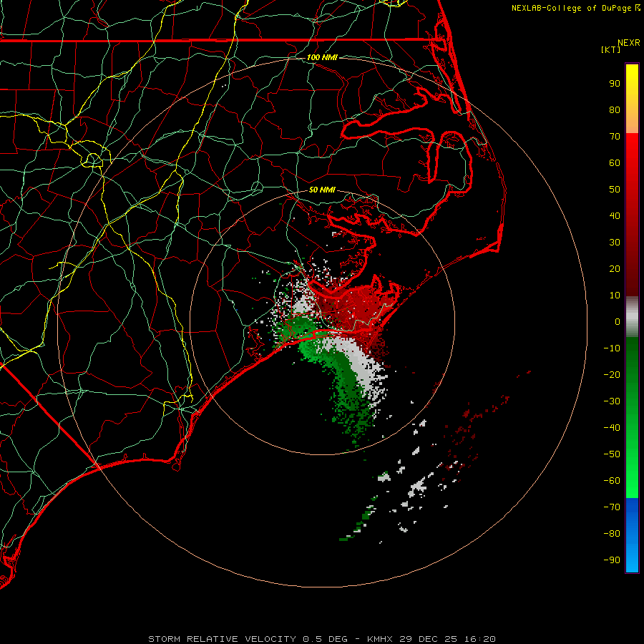Click the -80 value on velocity scale
Image resolution: width=644 pixels, height=644 pixels.
tap(612, 534)
